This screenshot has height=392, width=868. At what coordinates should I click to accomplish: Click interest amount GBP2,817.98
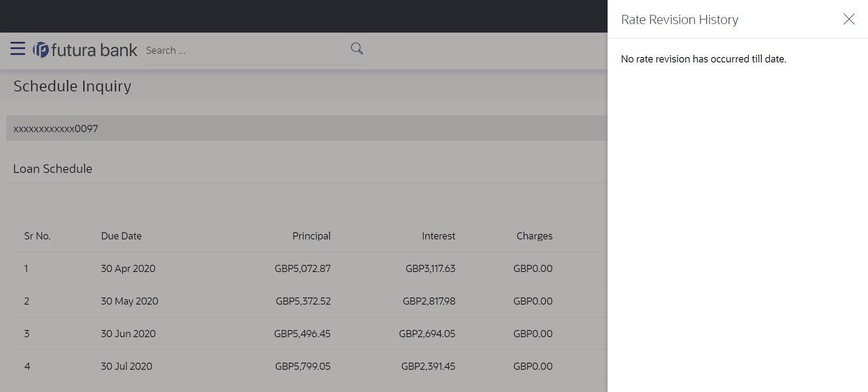(x=429, y=301)
